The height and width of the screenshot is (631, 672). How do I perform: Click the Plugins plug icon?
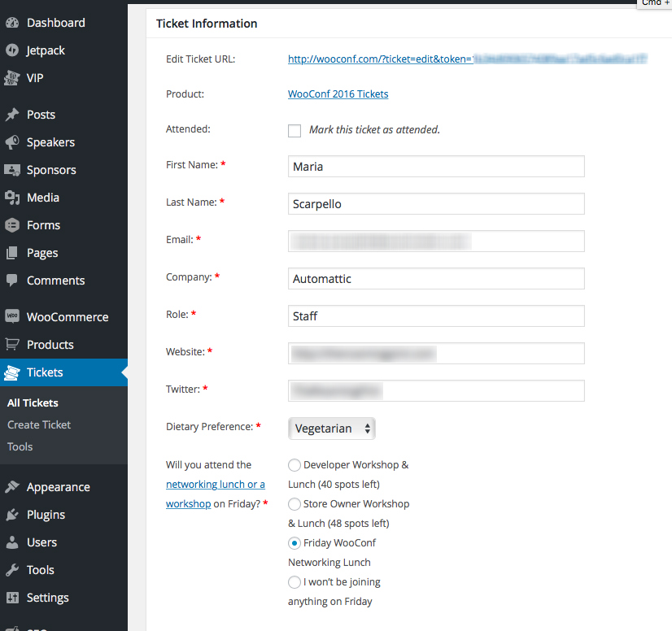point(12,515)
